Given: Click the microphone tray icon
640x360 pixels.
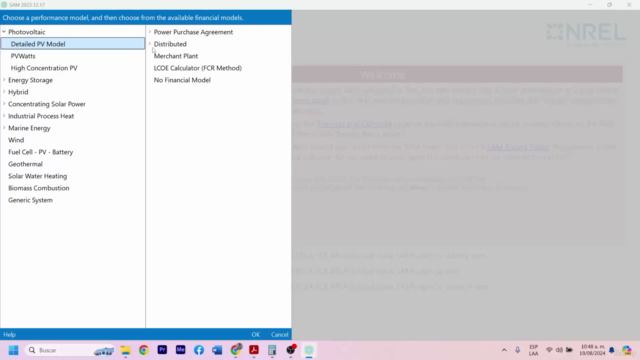Looking at the screenshot, I should point(517,350).
